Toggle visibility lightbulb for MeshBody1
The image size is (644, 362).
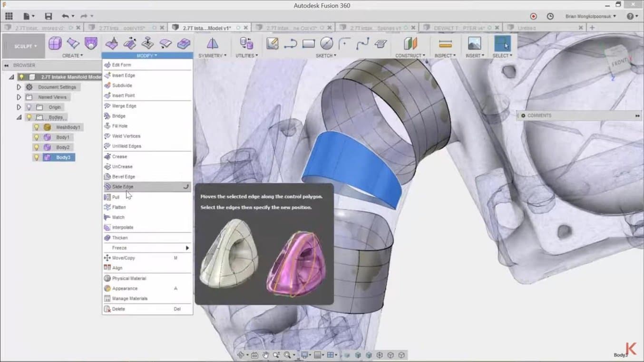[37, 127]
